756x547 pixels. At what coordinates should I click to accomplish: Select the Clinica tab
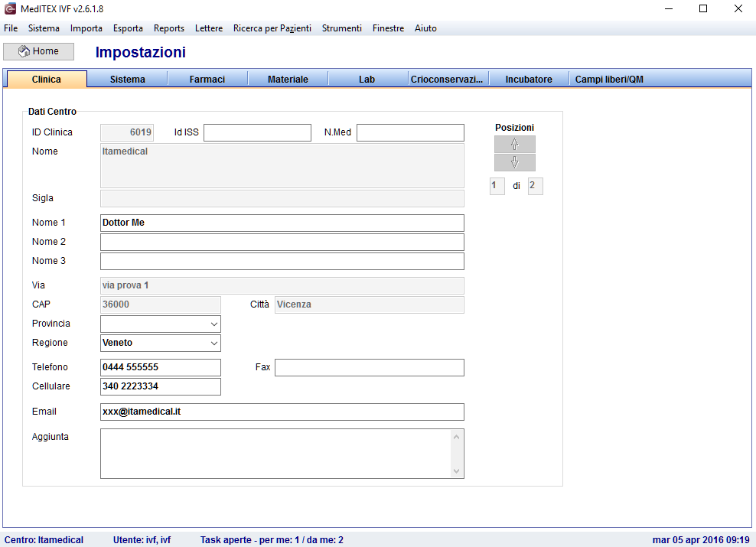point(46,79)
